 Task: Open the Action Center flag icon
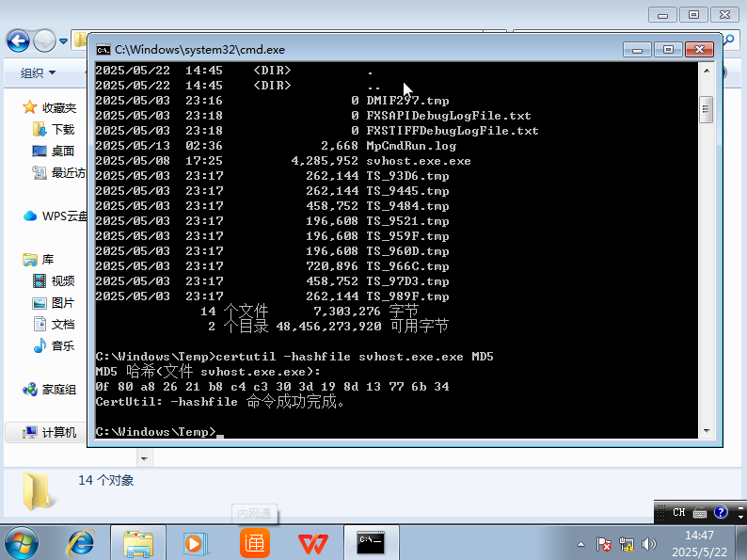pos(604,544)
